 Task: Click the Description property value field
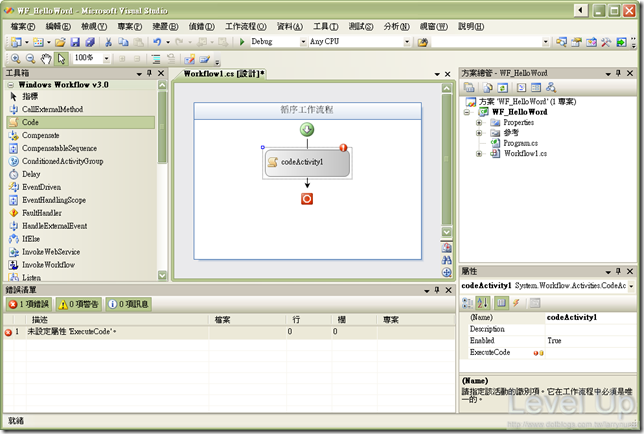pyautogui.click(x=591, y=329)
